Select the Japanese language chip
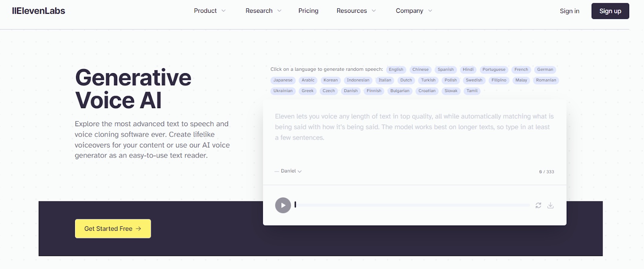This screenshot has width=644, height=269. pyautogui.click(x=283, y=80)
